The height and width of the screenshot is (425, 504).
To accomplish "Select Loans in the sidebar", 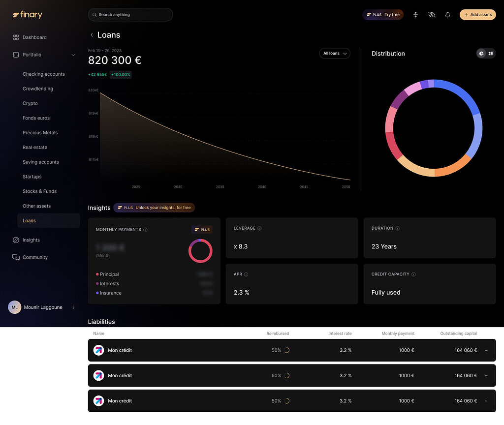I will [29, 220].
